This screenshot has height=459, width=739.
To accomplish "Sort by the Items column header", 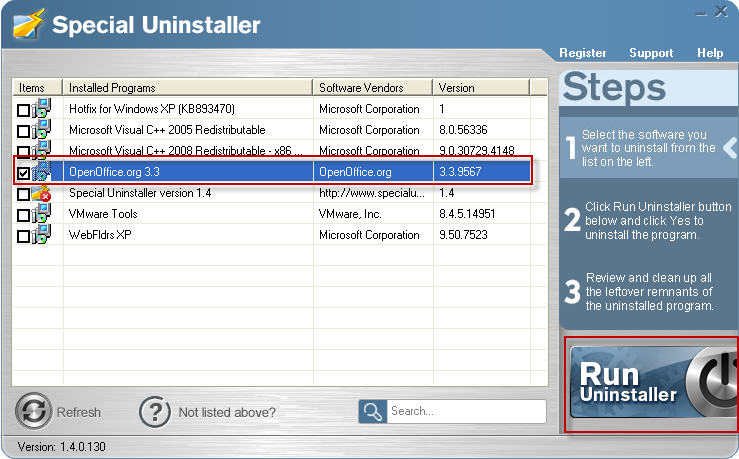I will point(37,88).
